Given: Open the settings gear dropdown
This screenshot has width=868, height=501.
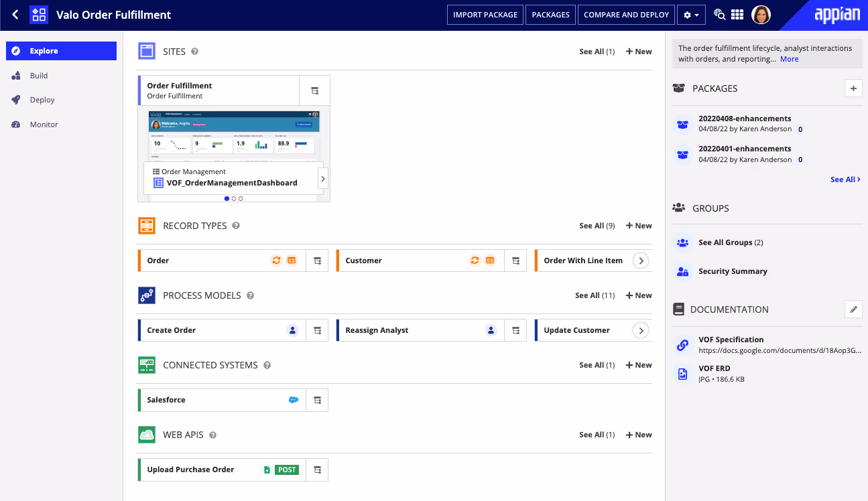Looking at the screenshot, I should [x=691, y=15].
